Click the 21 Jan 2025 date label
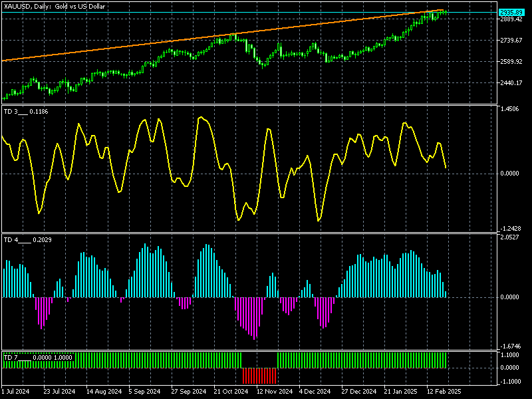 pyautogui.click(x=401, y=392)
